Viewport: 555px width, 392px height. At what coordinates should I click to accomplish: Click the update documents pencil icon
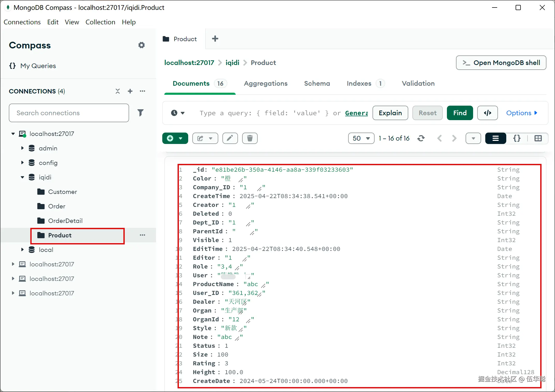pyautogui.click(x=230, y=138)
